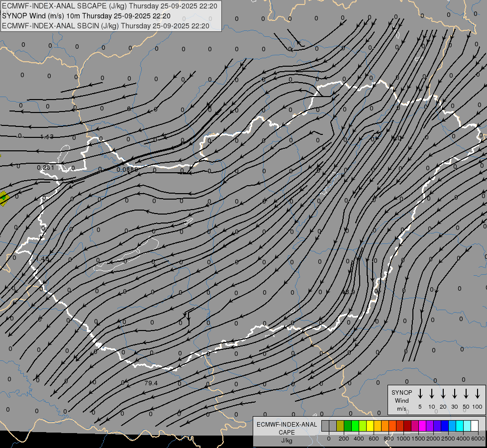Select the amber CAPE legend swatch
The image size is (487, 448).
coord(378,426)
